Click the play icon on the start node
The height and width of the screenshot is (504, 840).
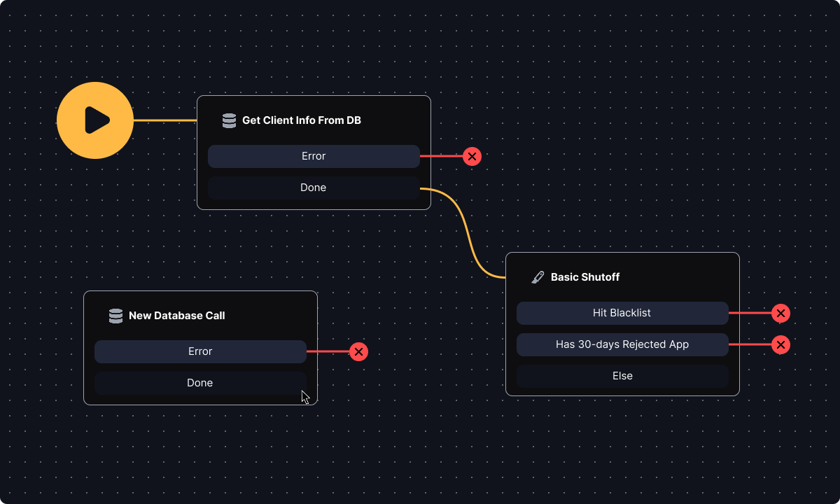point(98,120)
